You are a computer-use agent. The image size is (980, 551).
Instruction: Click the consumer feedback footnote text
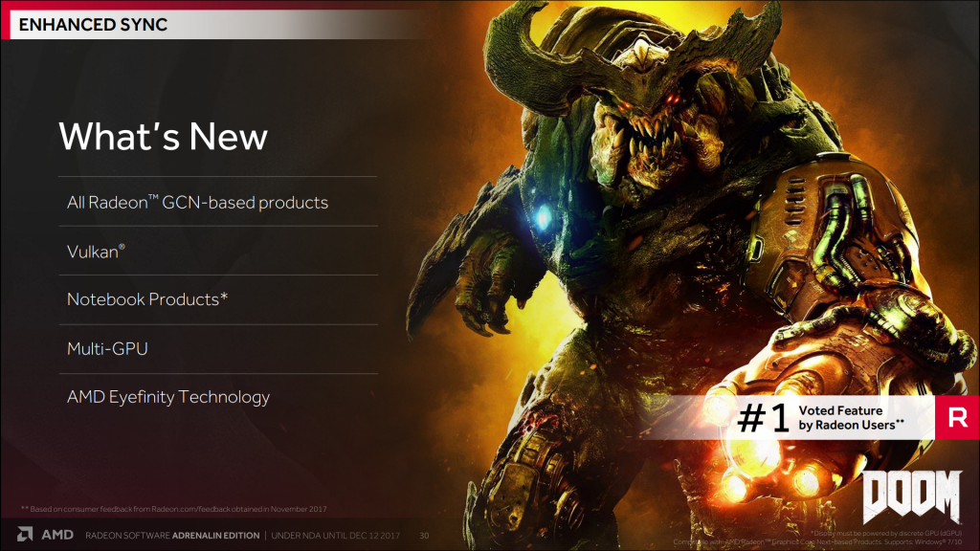[x=174, y=509]
